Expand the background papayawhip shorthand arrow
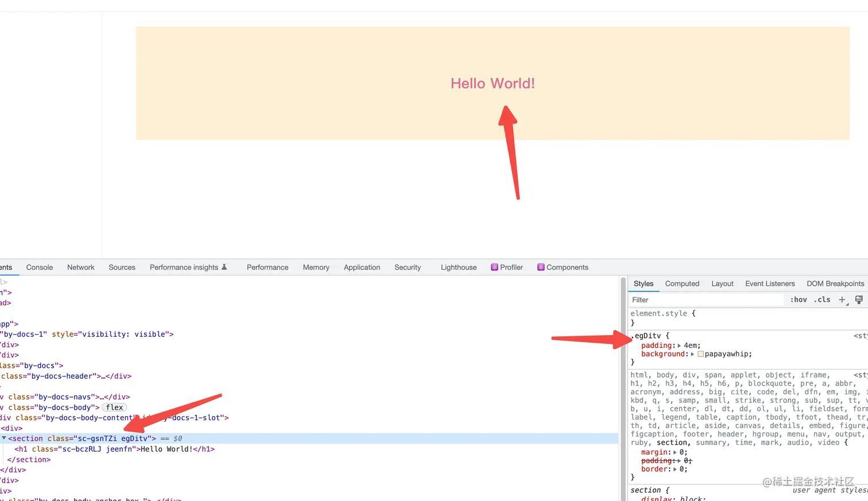Screen dimensions: 868x501 click(692, 354)
